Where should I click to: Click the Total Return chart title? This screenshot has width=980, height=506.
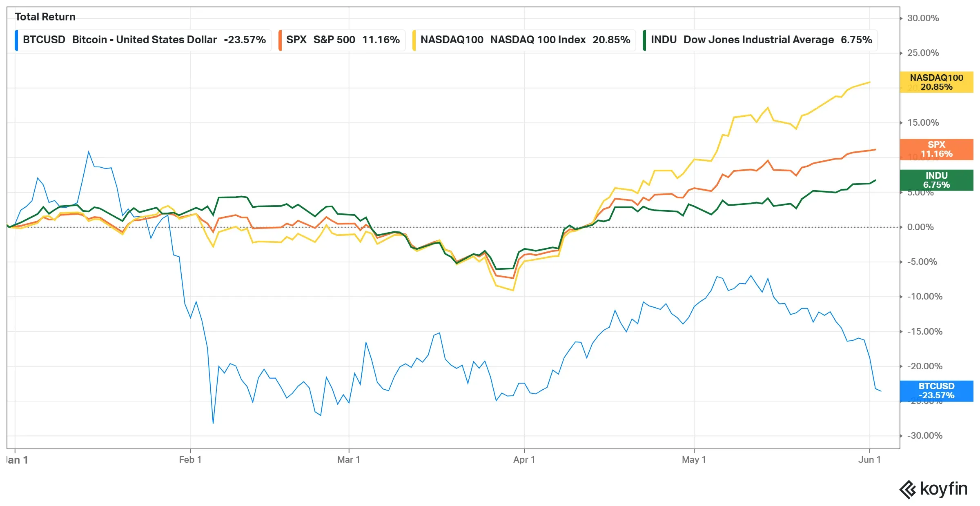pos(45,17)
